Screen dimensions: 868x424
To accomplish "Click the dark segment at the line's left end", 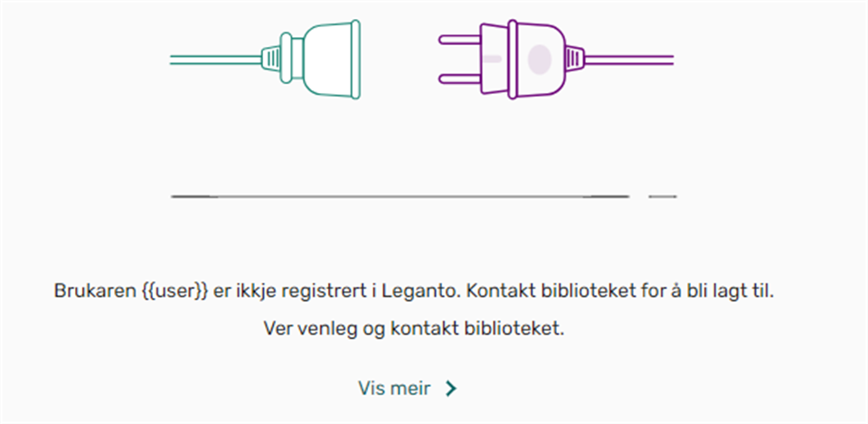I will (193, 195).
